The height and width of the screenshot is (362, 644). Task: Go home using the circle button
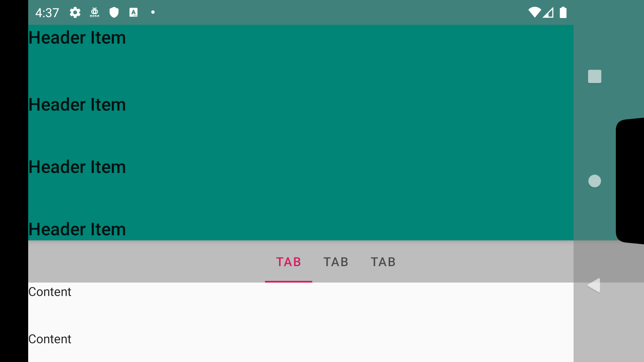pos(595,181)
